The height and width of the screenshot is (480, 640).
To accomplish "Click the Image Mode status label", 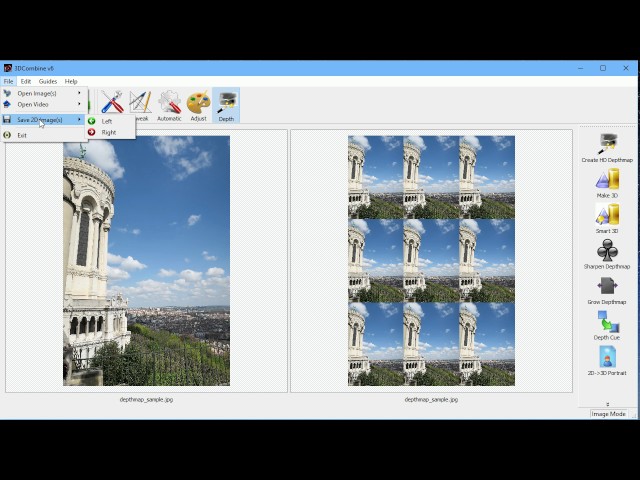I will tap(609, 414).
